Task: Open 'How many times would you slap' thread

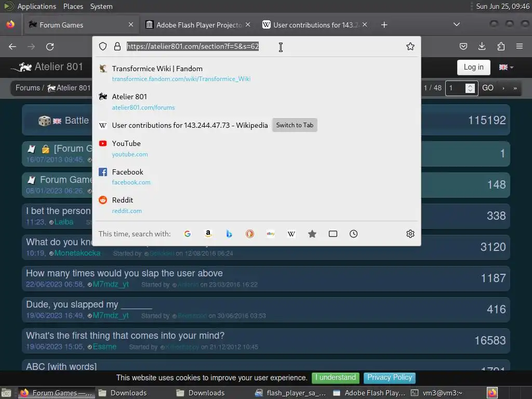Action: (x=125, y=273)
